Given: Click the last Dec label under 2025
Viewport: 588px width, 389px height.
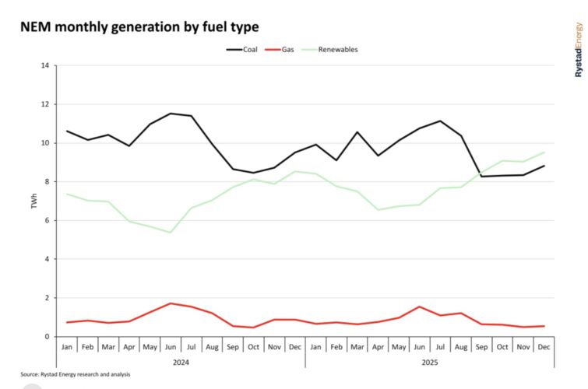Looking at the screenshot, I should [543, 348].
